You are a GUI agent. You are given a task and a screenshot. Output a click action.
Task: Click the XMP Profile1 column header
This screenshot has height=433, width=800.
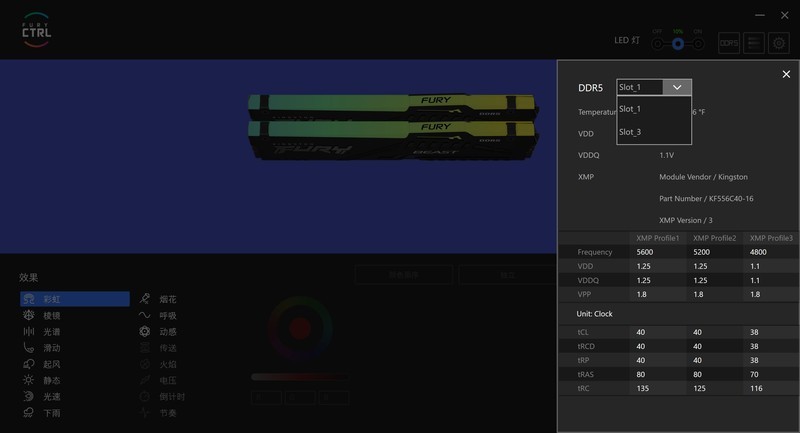pyautogui.click(x=657, y=238)
